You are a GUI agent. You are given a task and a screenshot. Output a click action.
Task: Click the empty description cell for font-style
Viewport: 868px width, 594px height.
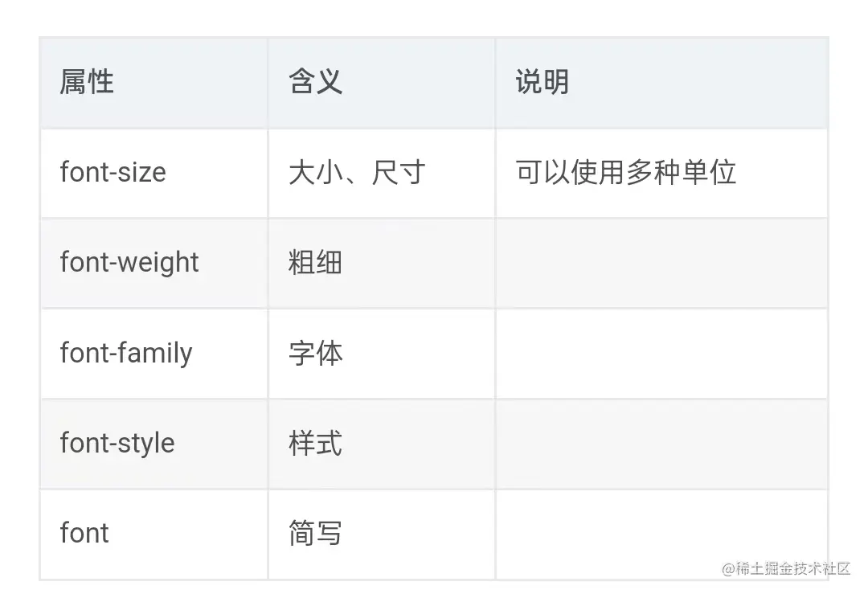(661, 444)
